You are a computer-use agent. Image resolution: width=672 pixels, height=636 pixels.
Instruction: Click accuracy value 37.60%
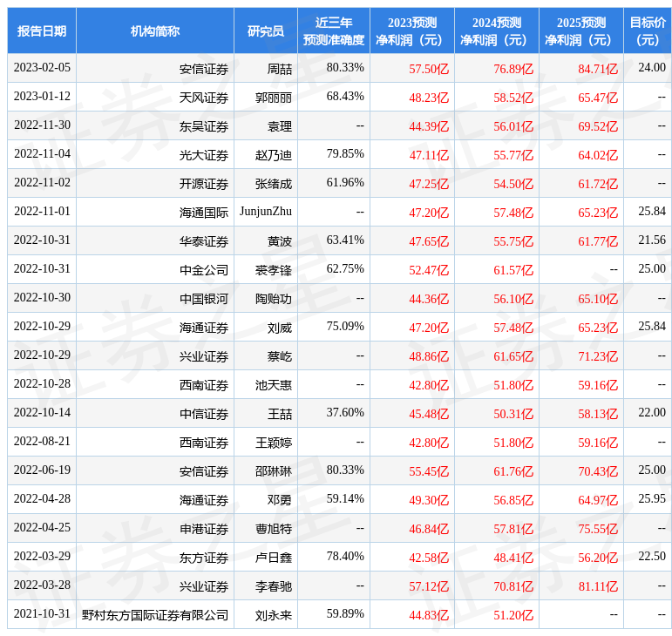click(345, 412)
